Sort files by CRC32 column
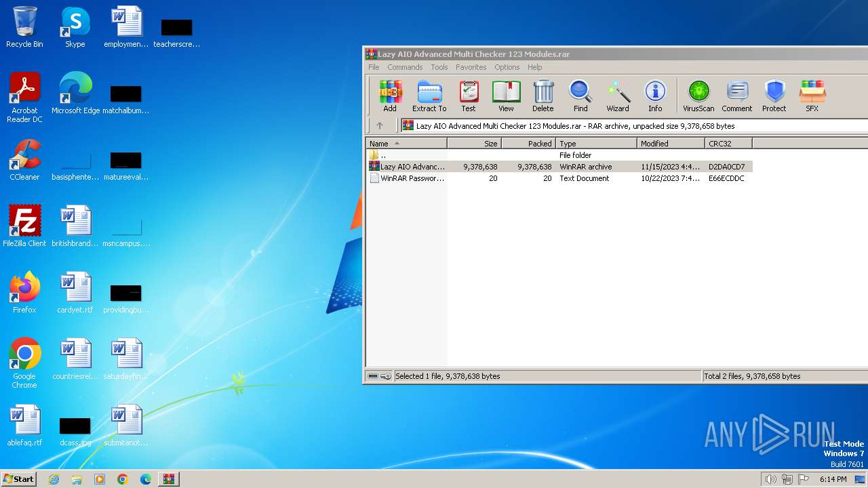 coord(728,143)
